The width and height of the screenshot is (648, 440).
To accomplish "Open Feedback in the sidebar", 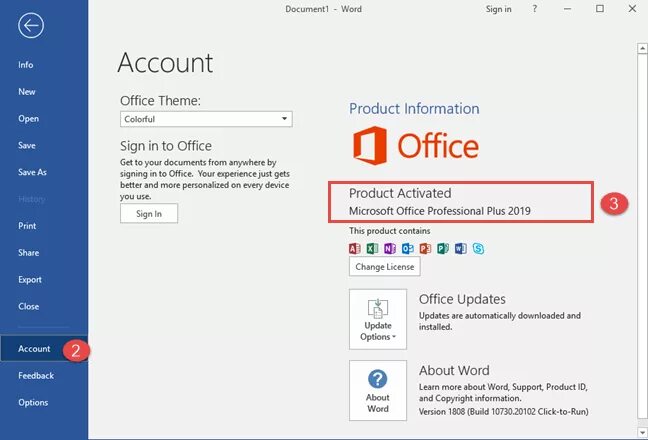I will (36, 376).
